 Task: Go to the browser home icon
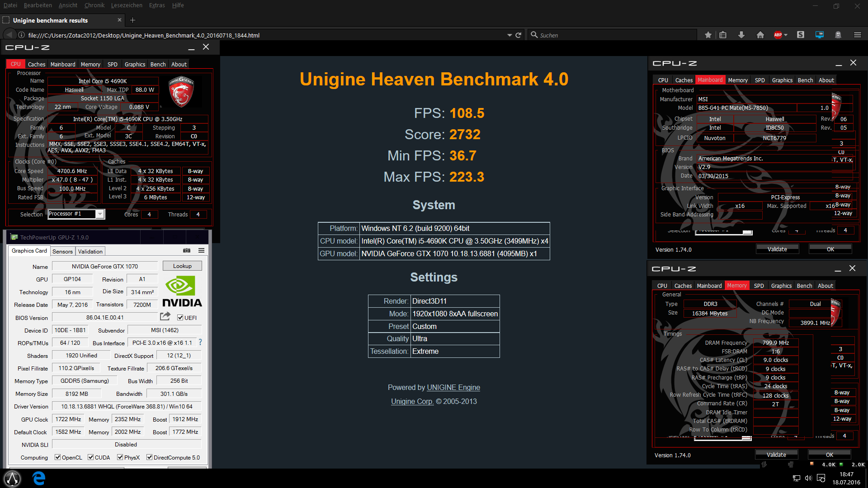tap(760, 35)
